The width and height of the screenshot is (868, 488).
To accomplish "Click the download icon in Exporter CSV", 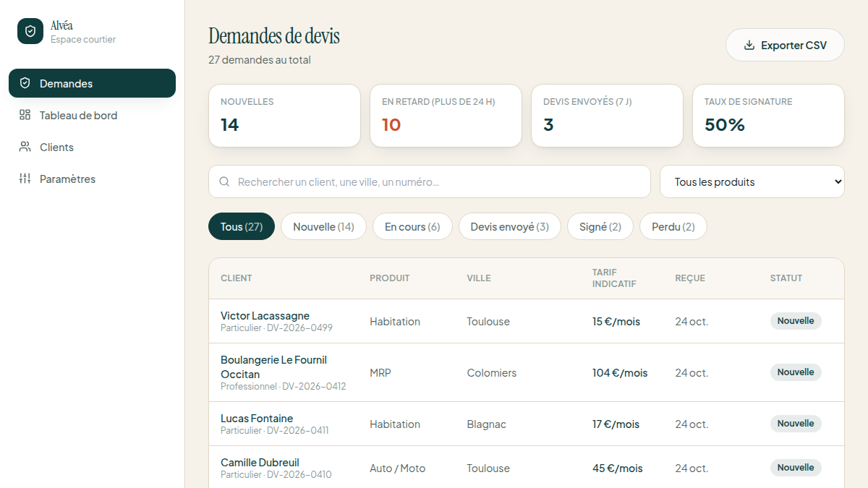I will pos(749,45).
